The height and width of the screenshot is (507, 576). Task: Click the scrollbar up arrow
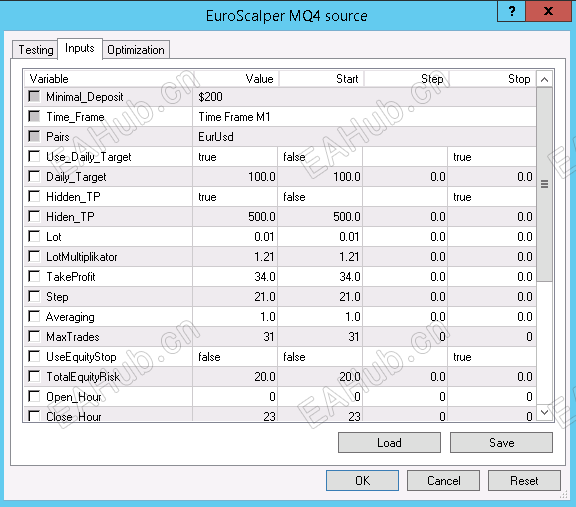tap(544, 79)
